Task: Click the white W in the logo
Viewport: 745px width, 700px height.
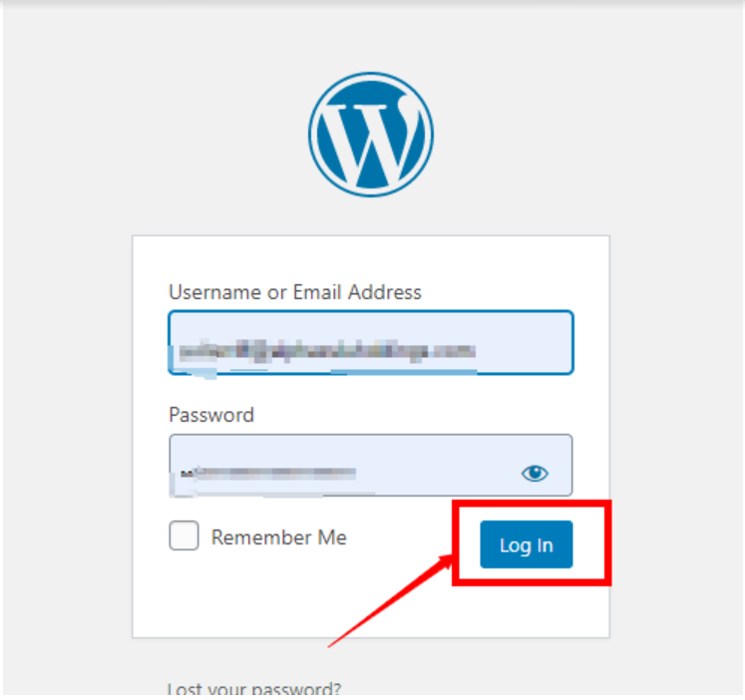Action: pyautogui.click(x=371, y=138)
